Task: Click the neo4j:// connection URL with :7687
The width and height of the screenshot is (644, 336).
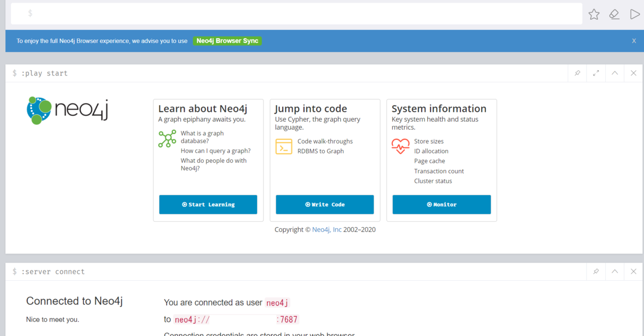Action: coord(236,319)
